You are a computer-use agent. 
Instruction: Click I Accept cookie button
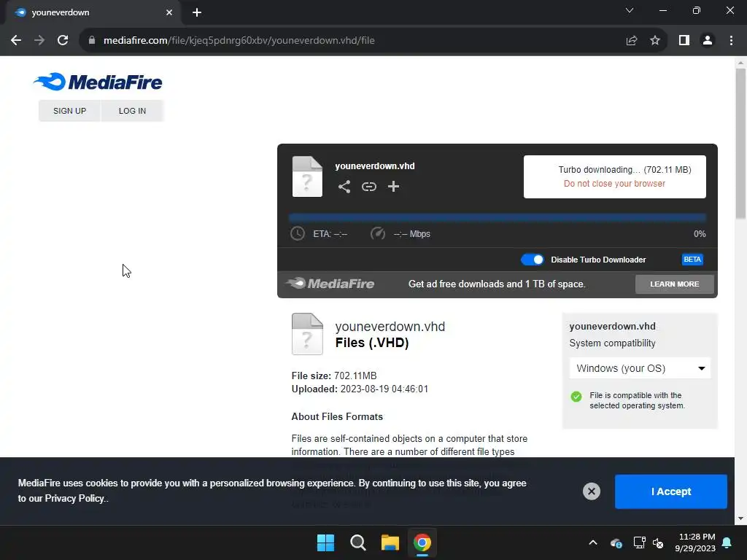[x=671, y=491]
